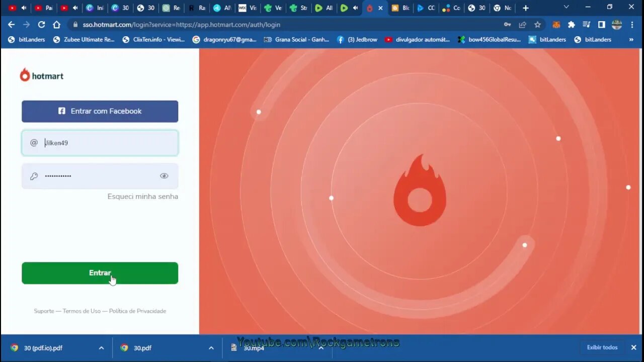Open the ClixTen.info bookmark
The image size is (644, 362).
click(x=153, y=40)
